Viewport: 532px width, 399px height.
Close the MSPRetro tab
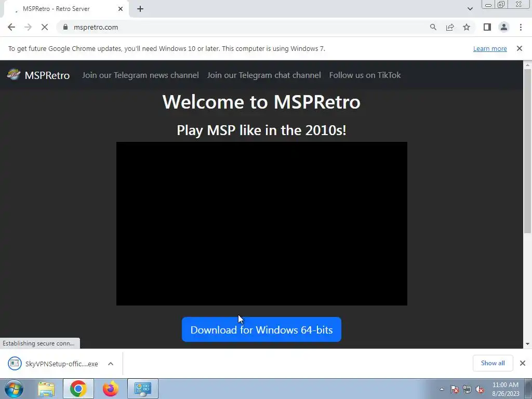point(121,9)
